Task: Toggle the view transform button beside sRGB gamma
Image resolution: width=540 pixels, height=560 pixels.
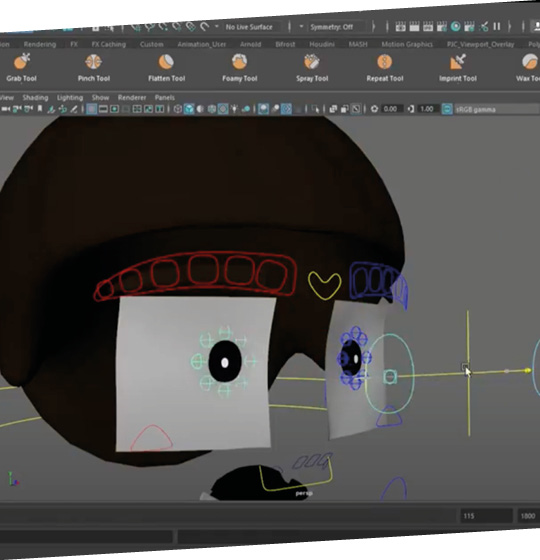Action: coord(447,109)
